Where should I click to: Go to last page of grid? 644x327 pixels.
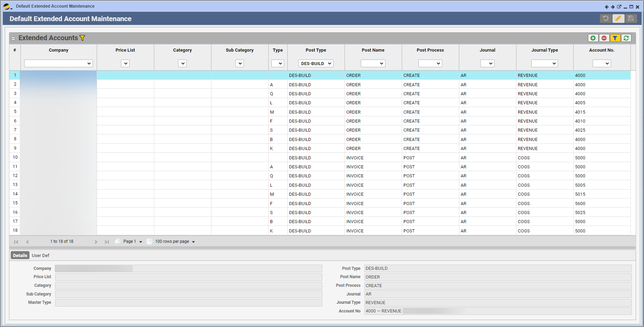point(107,242)
